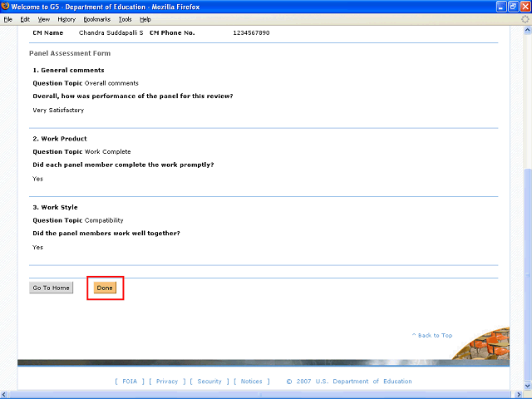Screen dimensions: 532x399
Task: Click the Firefox icon in title bar
Action: [x=5, y=7]
